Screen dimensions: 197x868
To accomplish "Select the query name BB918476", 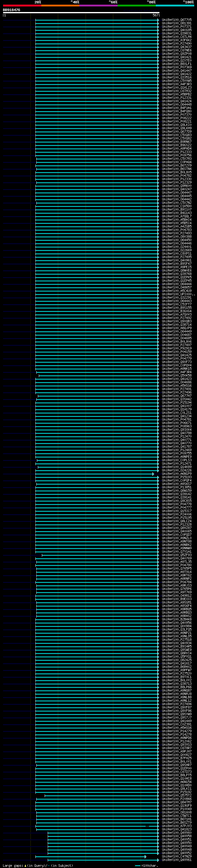I will [x=11, y=10].
